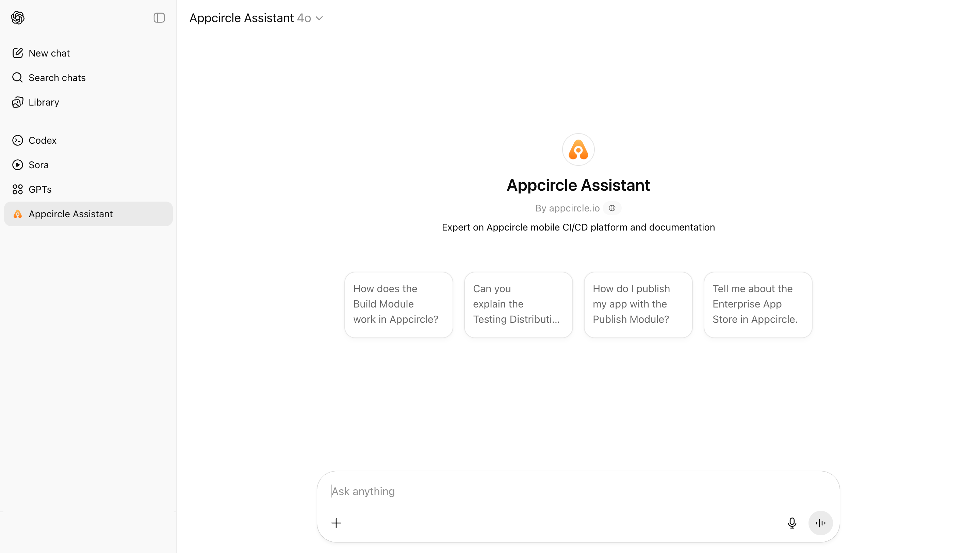This screenshot has width=980, height=553.
Task: Start voice mode with waveform button
Action: tap(821, 523)
